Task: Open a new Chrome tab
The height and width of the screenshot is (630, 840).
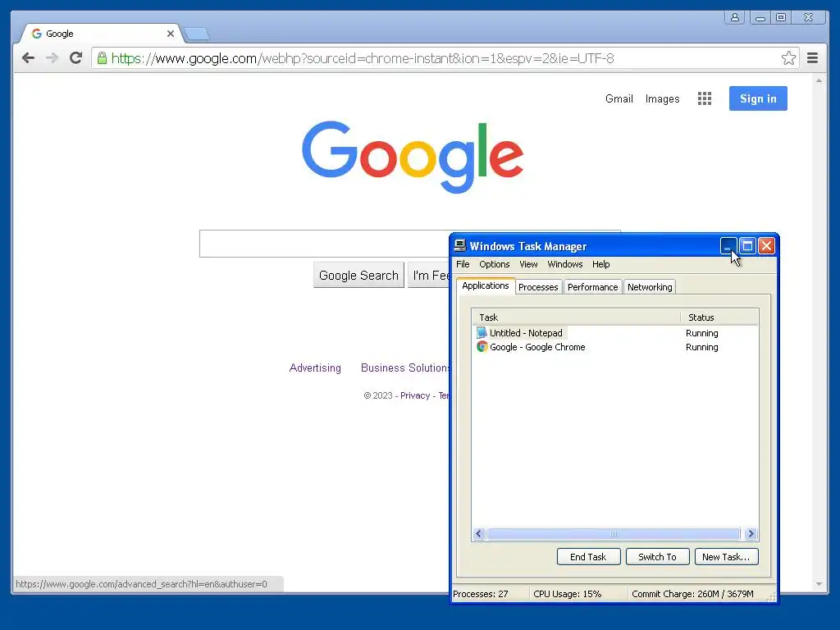Action: tap(197, 34)
